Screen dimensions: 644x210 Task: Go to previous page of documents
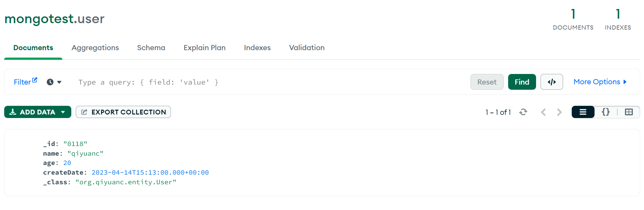pos(543,112)
